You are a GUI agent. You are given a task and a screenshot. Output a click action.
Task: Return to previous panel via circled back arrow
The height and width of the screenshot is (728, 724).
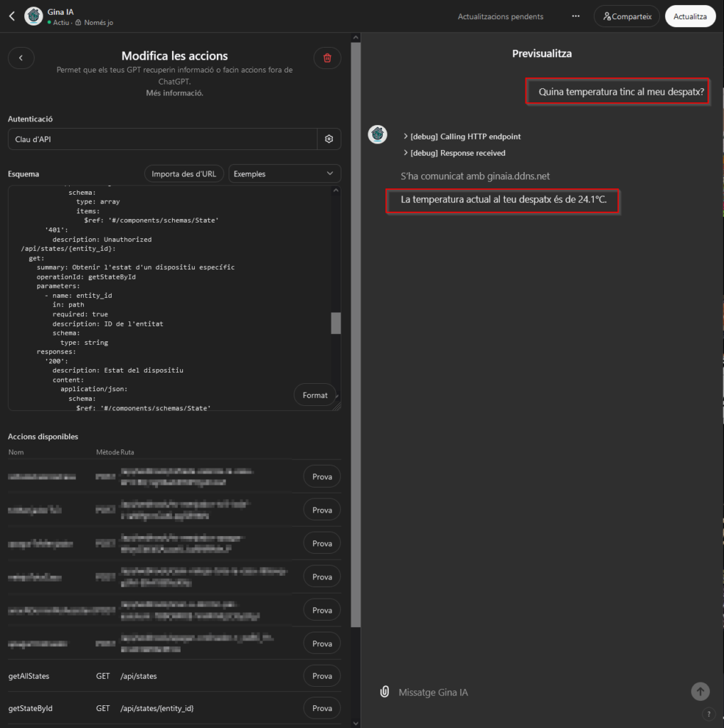pyautogui.click(x=21, y=58)
